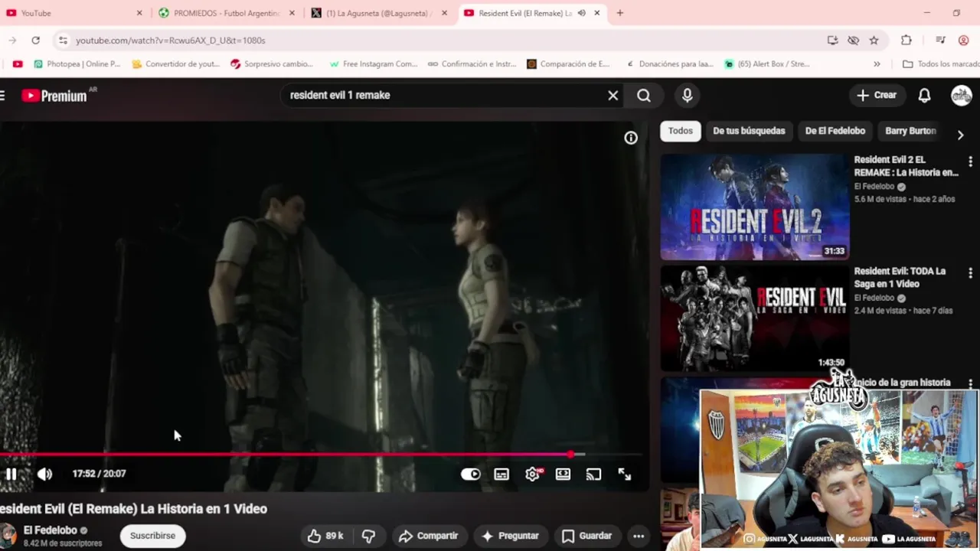Dislike the video with thumbs down
The height and width of the screenshot is (551, 980).
click(368, 536)
